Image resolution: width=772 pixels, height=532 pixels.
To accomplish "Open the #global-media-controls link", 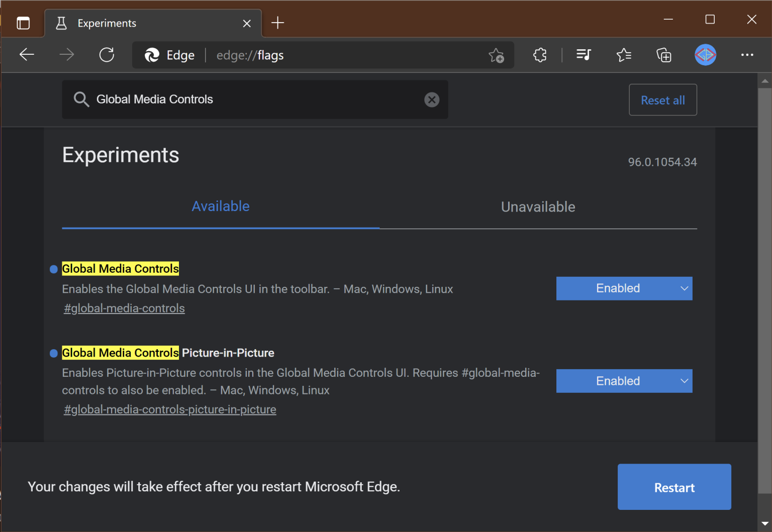I will pos(124,308).
